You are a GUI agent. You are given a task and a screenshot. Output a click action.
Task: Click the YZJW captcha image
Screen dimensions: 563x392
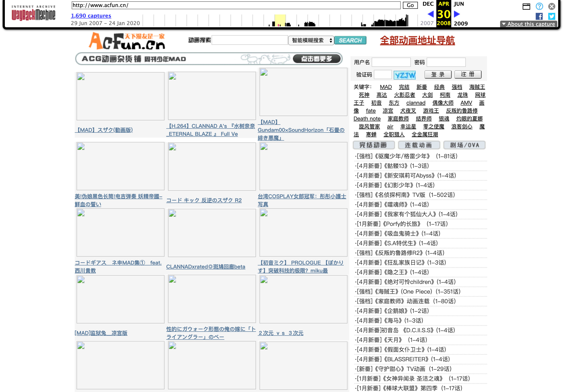click(405, 75)
